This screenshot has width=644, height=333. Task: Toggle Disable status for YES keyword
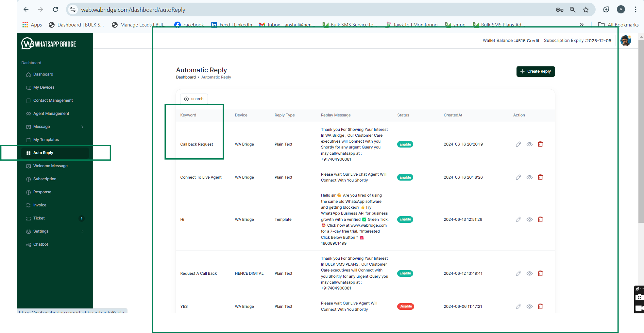click(405, 307)
